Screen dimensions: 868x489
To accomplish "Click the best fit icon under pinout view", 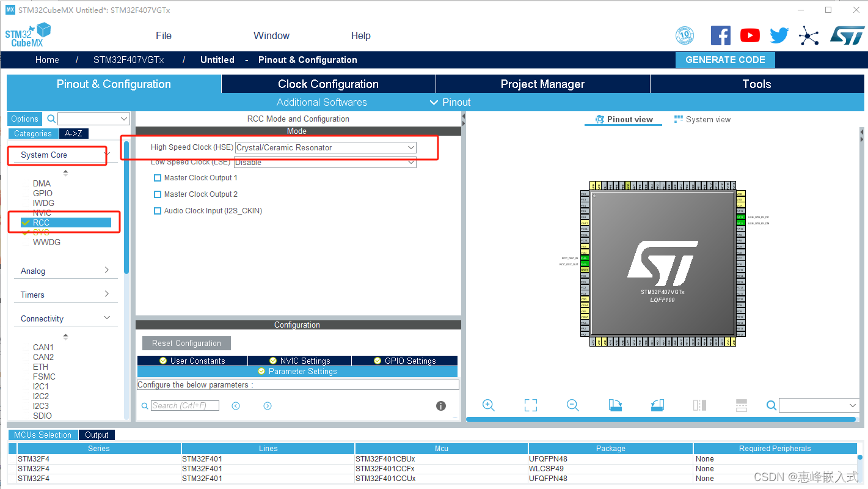I will [530, 405].
